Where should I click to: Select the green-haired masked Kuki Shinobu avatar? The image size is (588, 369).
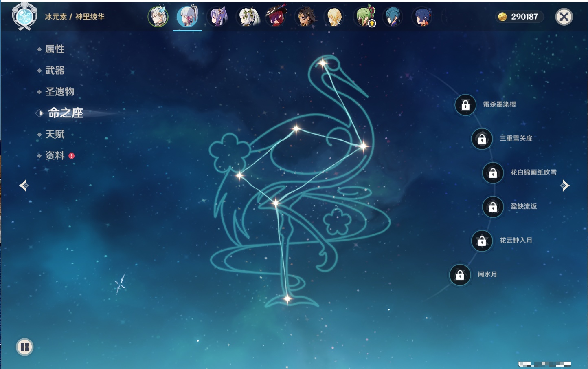click(x=364, y=16)
